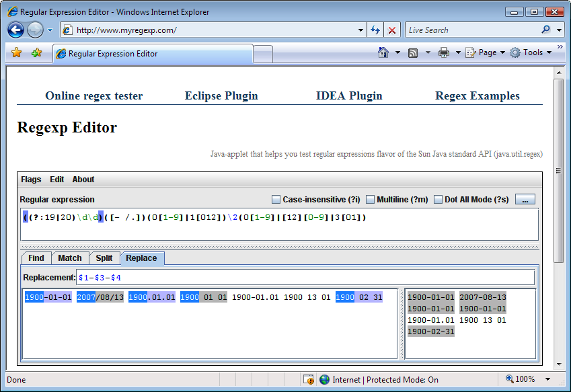This screenshot has height=392, width=571.
Task: Open the Tools menu
Action: (531, 52)
